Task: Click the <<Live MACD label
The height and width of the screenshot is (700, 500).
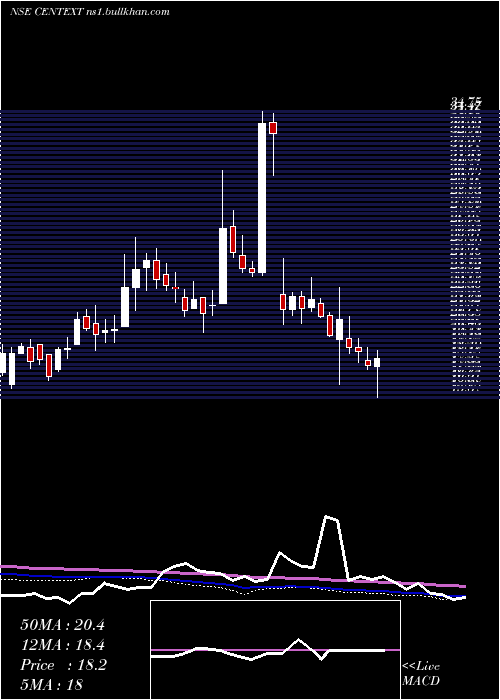Action: click(x=421, y=673)
